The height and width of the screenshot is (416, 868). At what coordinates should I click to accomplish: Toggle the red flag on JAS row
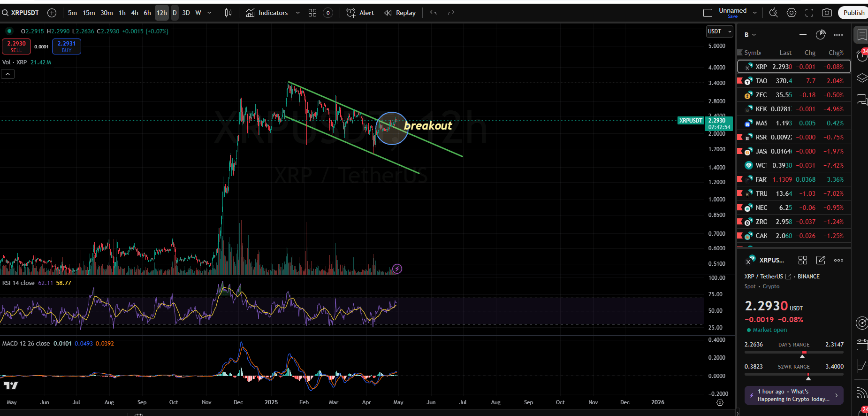point(740,151)
